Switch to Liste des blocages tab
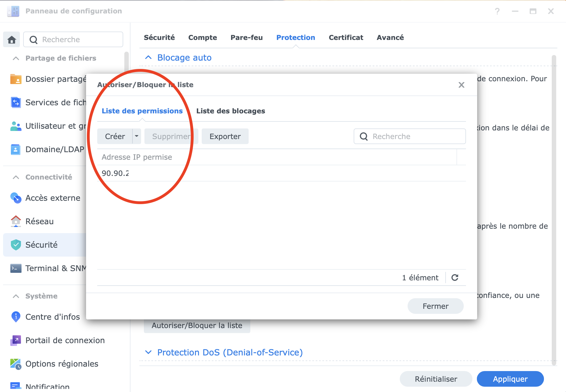Viewport: 566px width, 392px height. pyautogui.click(x=230, y=111)
